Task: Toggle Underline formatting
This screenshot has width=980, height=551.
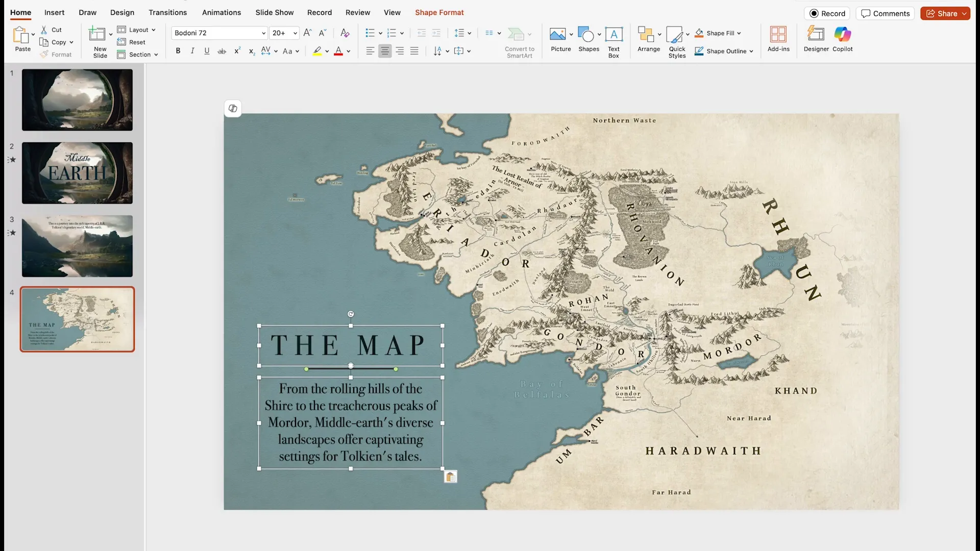Action: [x=207, y=51]
